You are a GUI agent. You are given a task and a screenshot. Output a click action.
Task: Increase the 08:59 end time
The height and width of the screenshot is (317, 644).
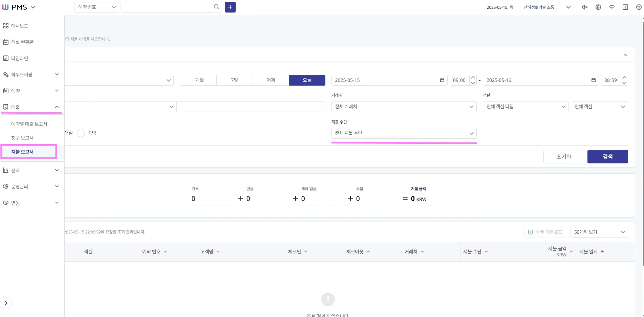624,77
